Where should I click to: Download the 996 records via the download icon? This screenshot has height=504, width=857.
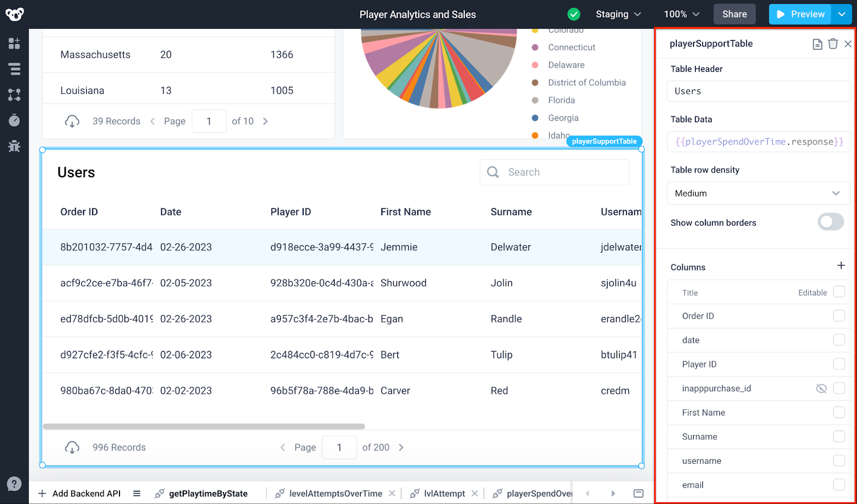coord(73,447)
